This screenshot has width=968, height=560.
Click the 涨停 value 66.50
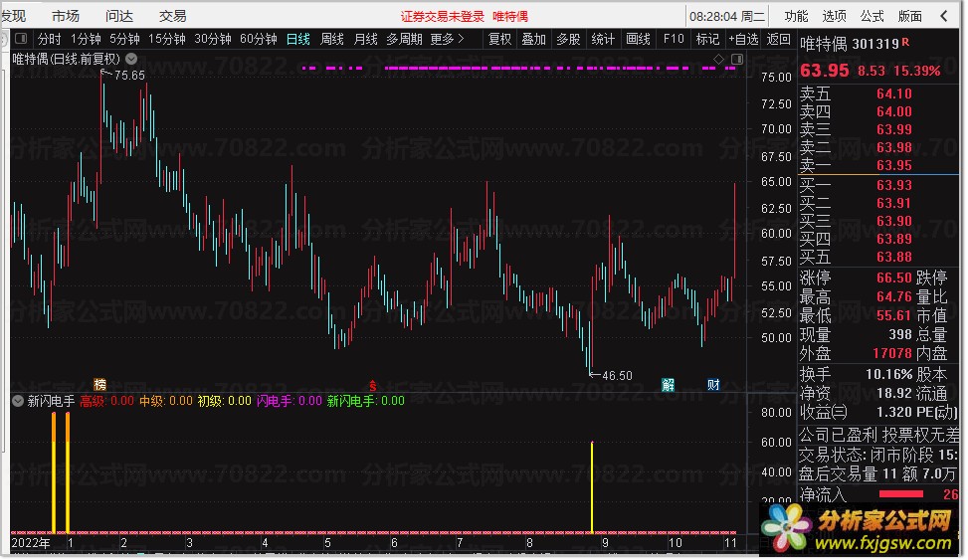point(894,278)
